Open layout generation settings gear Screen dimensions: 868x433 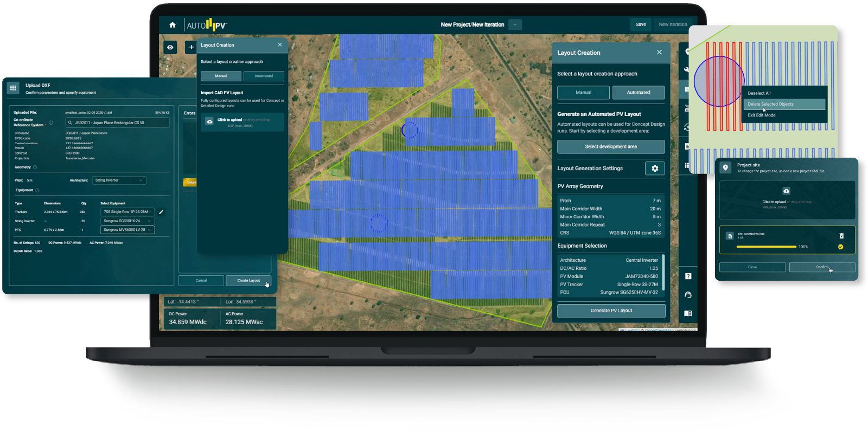(655, 169)
